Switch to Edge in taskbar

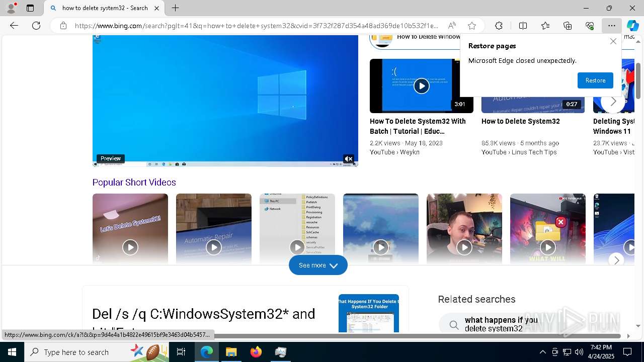point(207,352)
